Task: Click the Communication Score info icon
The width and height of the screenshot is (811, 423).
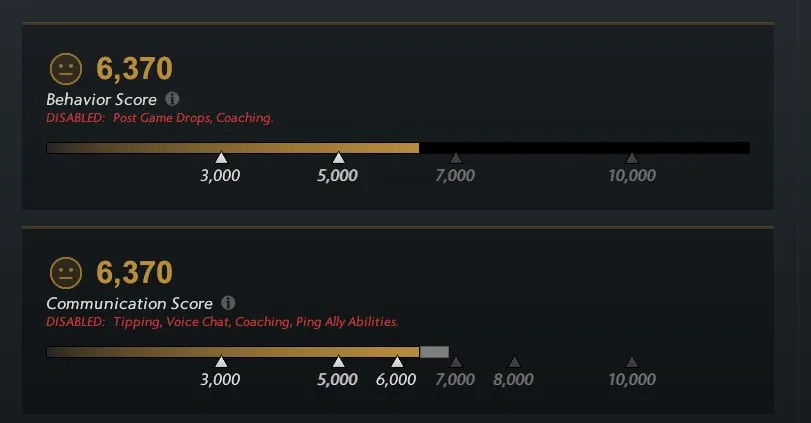Action: tap(228, 303)
